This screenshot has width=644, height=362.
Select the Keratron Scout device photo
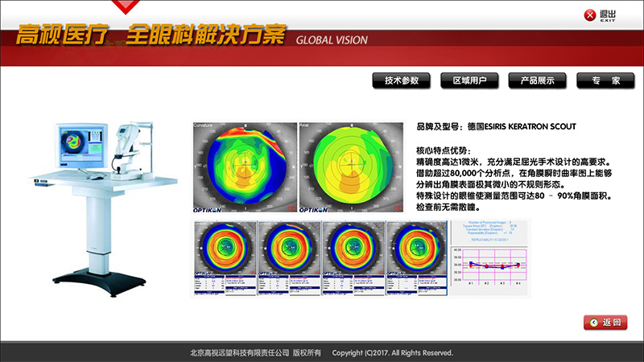(x=104, y=208)
